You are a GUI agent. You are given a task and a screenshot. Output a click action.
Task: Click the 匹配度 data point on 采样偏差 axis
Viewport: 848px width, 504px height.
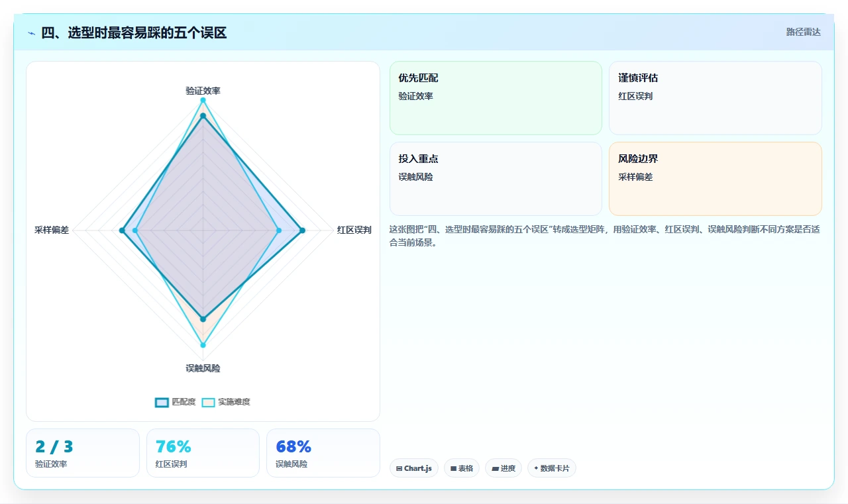121,230
